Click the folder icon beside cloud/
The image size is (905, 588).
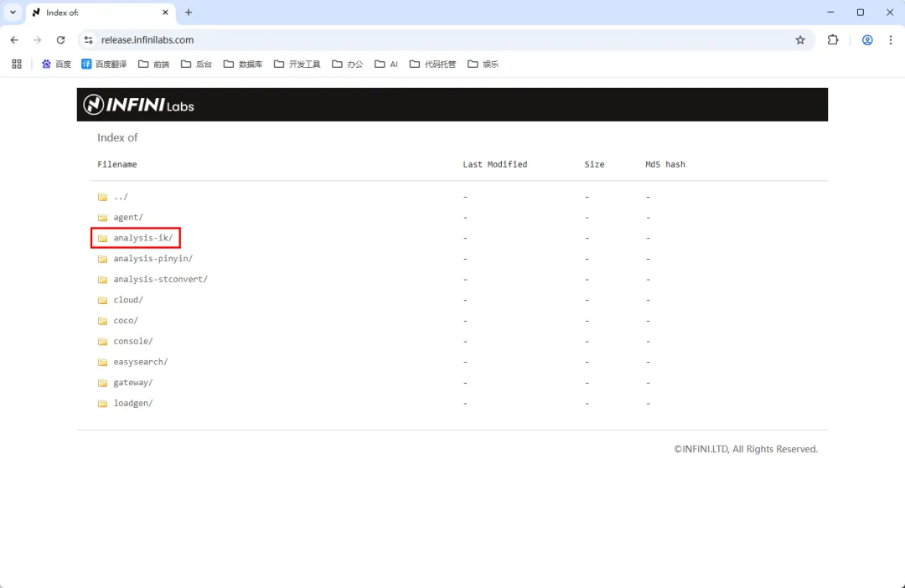pos(103,300)
